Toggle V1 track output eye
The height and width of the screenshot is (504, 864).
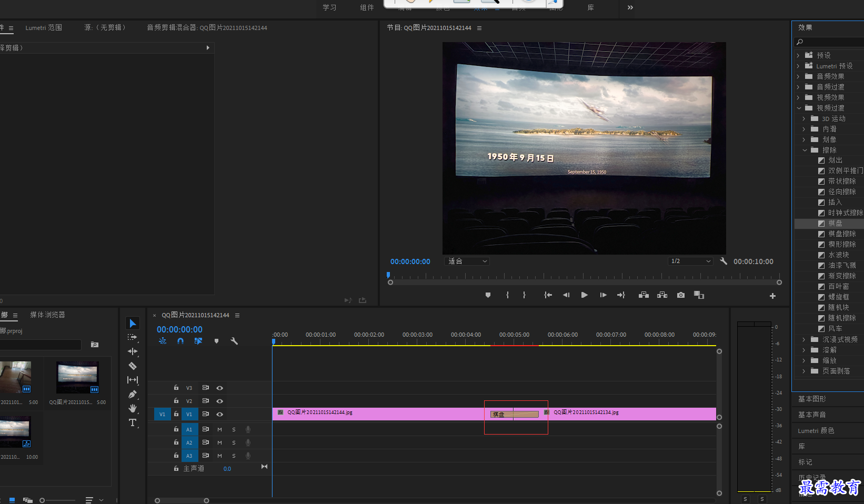pos(220,414)
